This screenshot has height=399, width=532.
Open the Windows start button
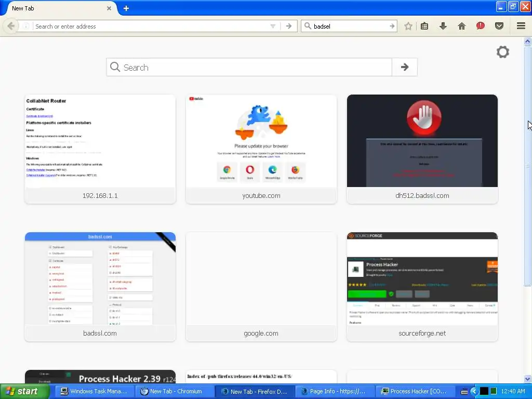[24, 391]
